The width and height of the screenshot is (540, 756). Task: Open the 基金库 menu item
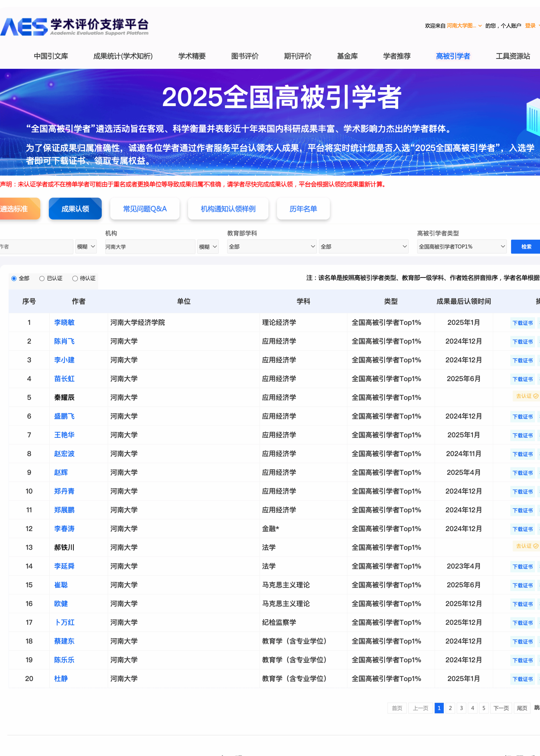[347, 56]
